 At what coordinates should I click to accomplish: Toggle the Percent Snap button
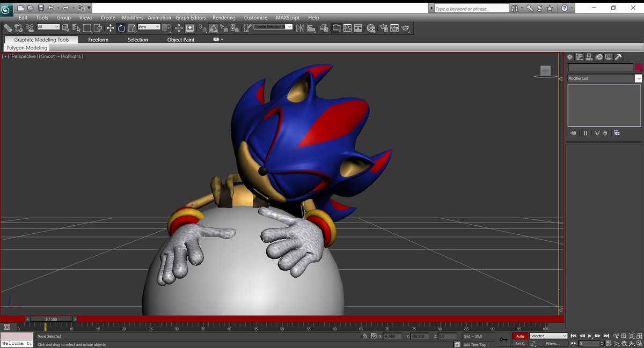point(223,27)
